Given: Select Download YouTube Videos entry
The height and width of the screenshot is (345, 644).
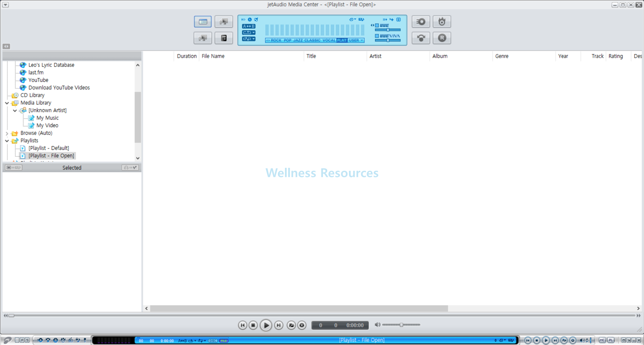Looking at the screenshot, I should pos(59,88).
